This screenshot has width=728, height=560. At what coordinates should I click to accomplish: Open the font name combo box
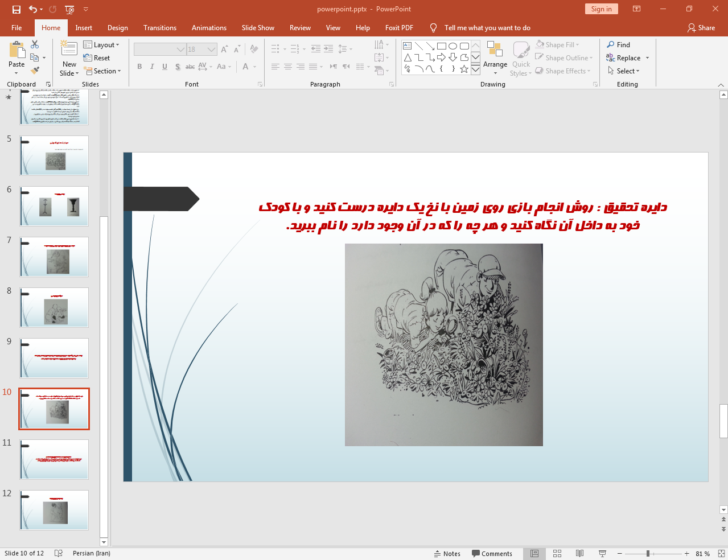point(160,50)
